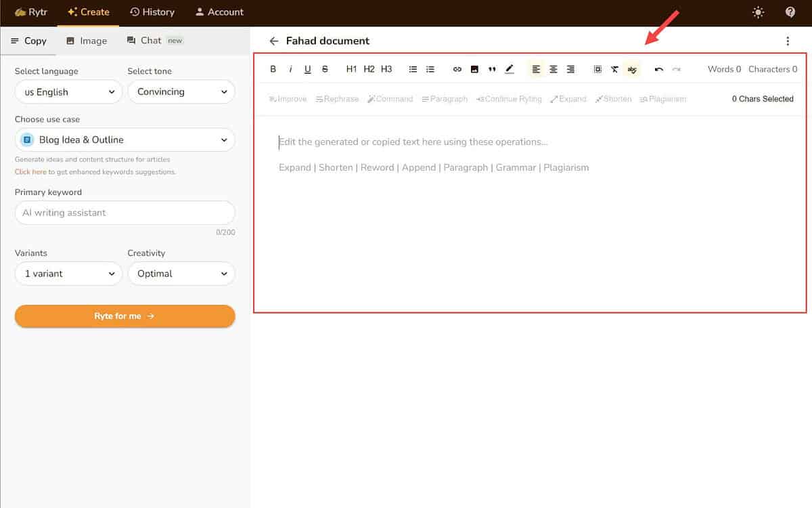
Task: Go back using the arrow beside Fahad document
Action: coord(273,41)
